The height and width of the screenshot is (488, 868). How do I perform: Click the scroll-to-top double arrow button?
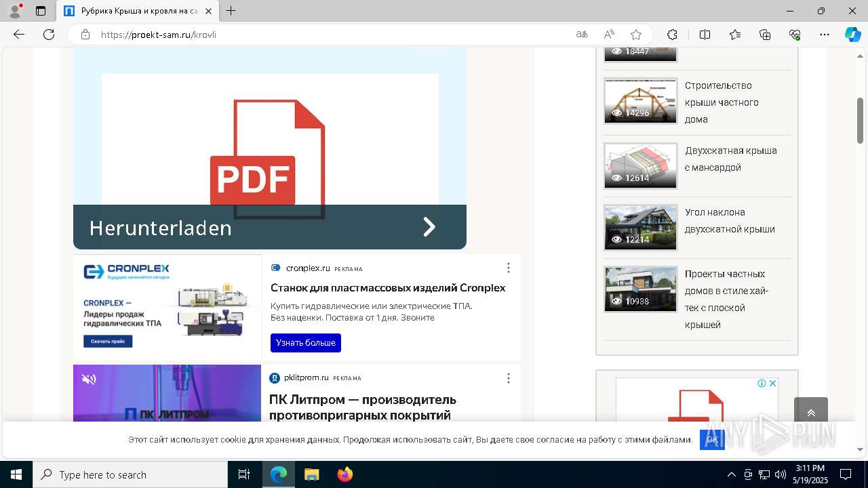point(811,413)
